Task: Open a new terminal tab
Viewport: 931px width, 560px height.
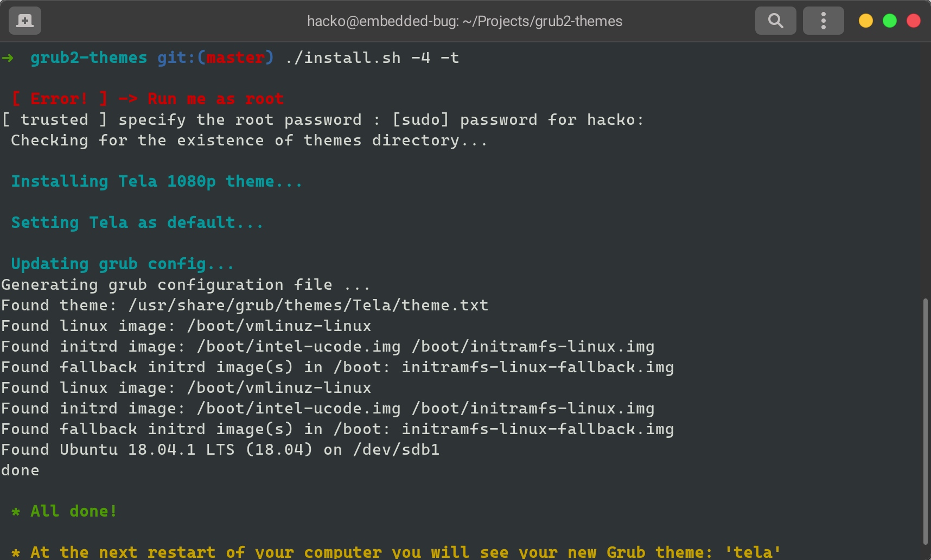Action: [x=24, y=20]
